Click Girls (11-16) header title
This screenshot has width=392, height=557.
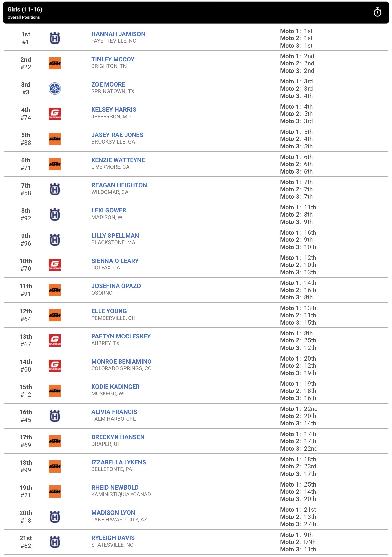(x=25, y=9)
